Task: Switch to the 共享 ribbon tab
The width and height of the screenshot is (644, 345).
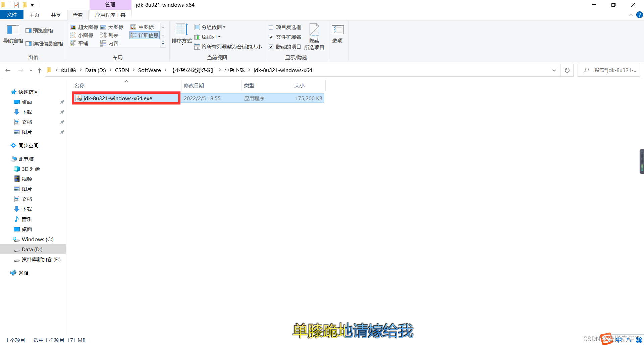Action: pos(56,14)
